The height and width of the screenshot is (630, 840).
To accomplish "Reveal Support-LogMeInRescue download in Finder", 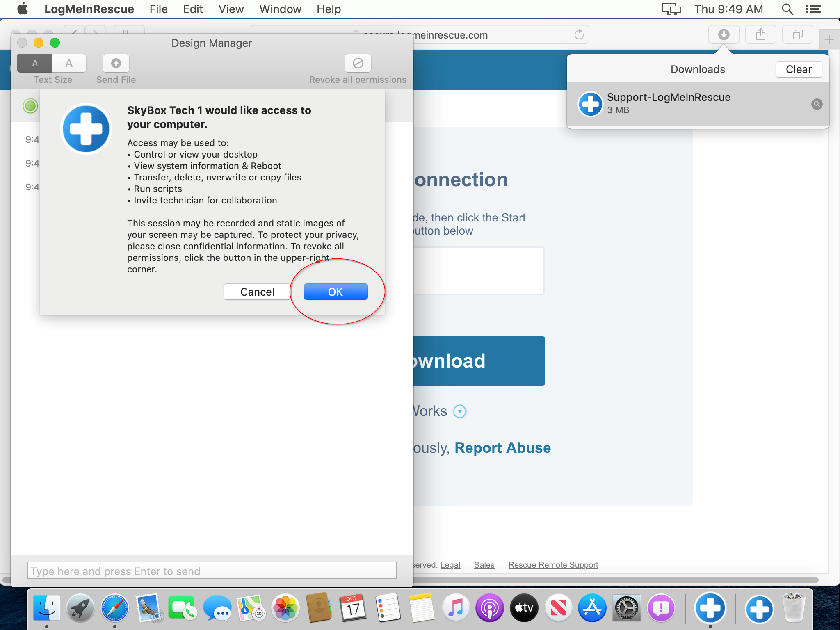I will (817, 104).
